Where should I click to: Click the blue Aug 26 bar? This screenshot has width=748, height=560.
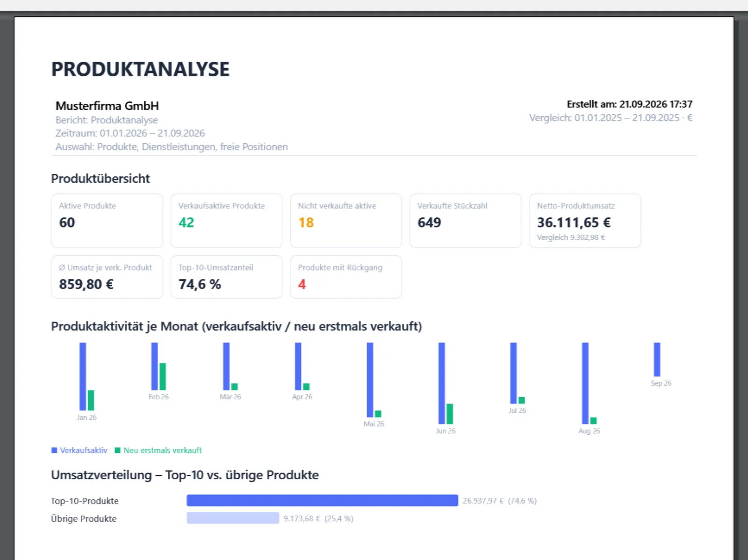pyautogui.click(x=585, y=383)
